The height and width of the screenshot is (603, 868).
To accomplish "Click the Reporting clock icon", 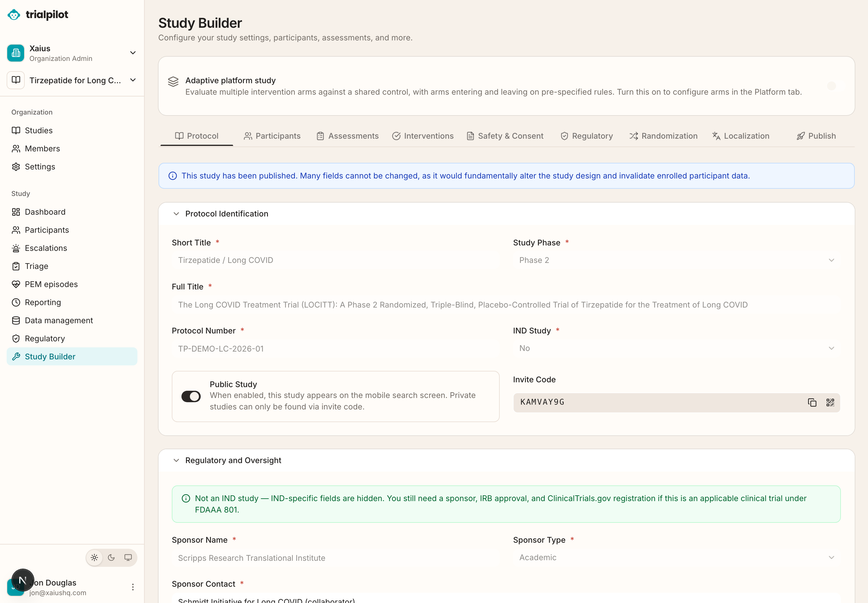I will tap(16, 302).
